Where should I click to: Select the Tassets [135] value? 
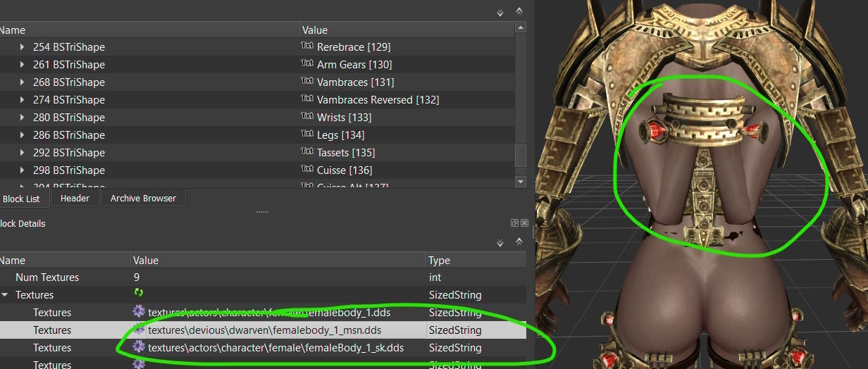point(346,153)
